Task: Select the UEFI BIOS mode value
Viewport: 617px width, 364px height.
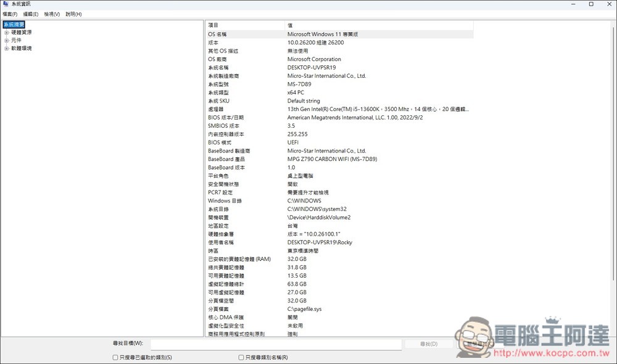Action: point(292,143)
